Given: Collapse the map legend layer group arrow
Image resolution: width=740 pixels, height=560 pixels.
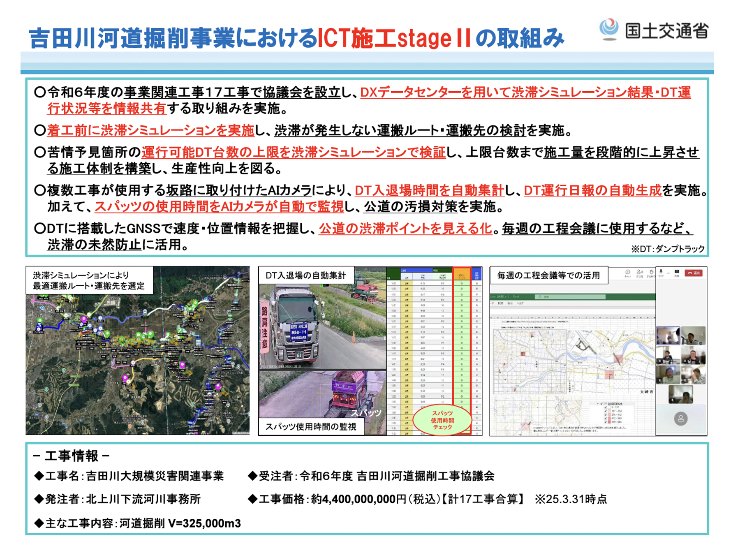Looking at the screenshot, I should 598,404.
